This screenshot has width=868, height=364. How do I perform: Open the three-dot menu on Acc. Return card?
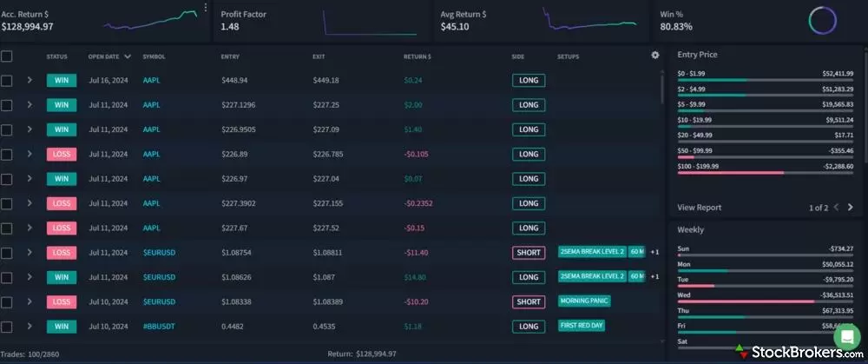point(206,8)
